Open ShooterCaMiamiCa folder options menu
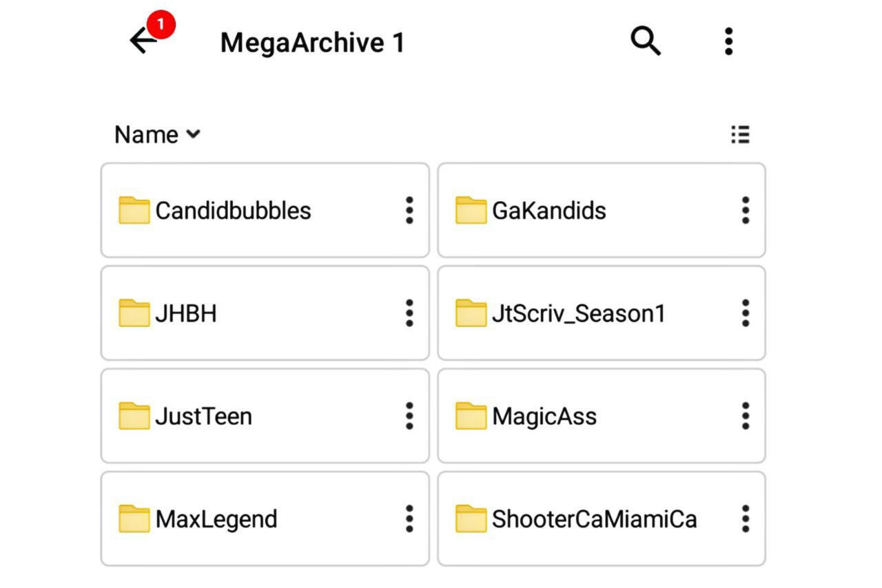This screenshot has height=588, width=882. (x=745, y=519)
